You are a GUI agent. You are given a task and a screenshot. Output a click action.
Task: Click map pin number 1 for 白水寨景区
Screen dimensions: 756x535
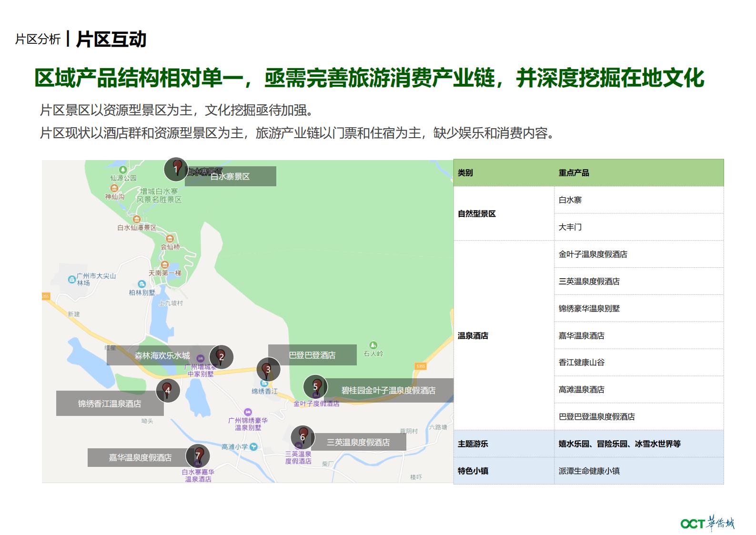pyautogui.click(x=176, y=169)
